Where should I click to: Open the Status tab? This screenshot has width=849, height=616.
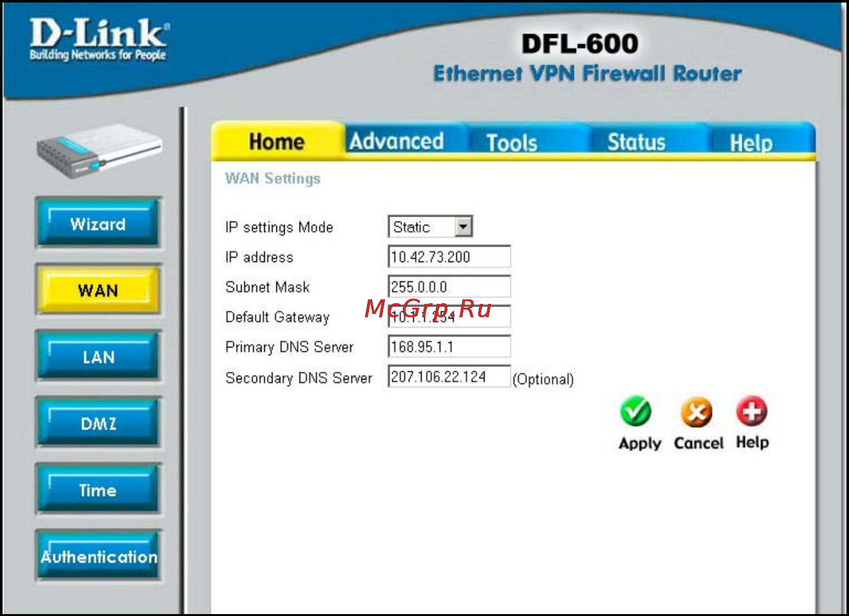pyautogui.click(x=636, y=142)
